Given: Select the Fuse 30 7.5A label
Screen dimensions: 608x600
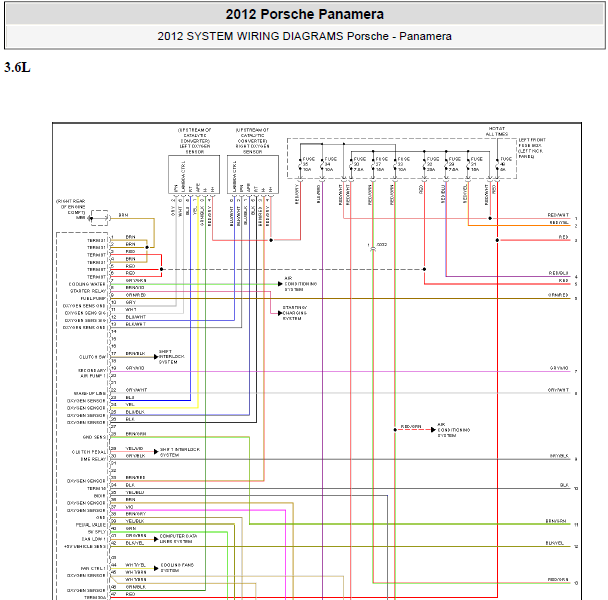Looking at the screenshot, I should (x=359, y=164).
